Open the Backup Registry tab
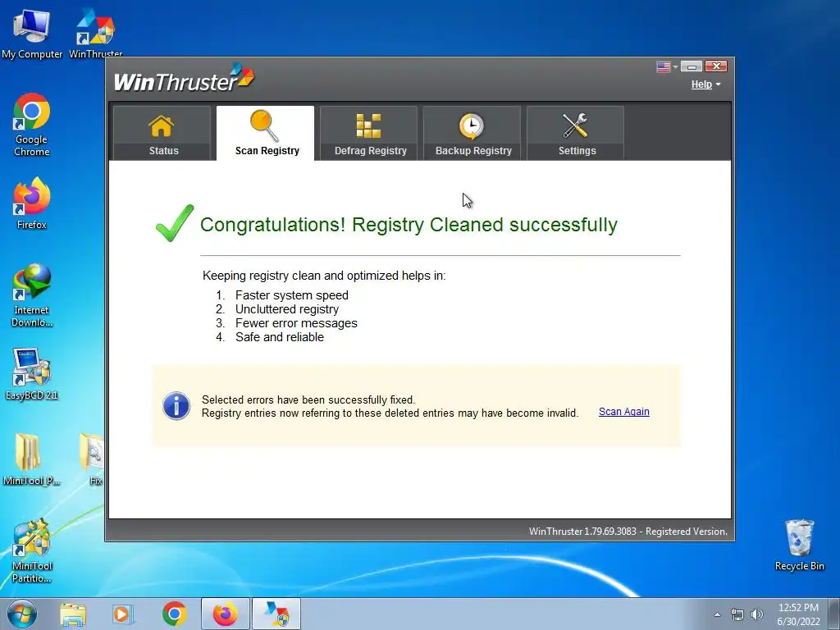 tap(472, 133)
